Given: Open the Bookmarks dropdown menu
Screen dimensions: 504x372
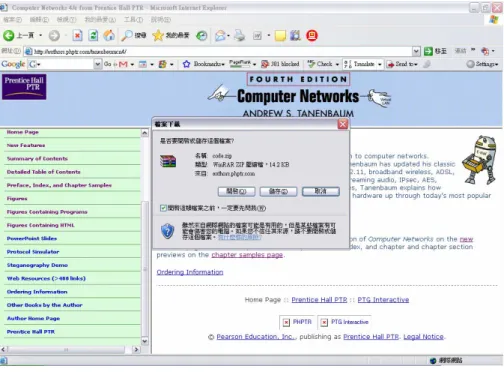Looking at the screenshot, I should point(223,64).
